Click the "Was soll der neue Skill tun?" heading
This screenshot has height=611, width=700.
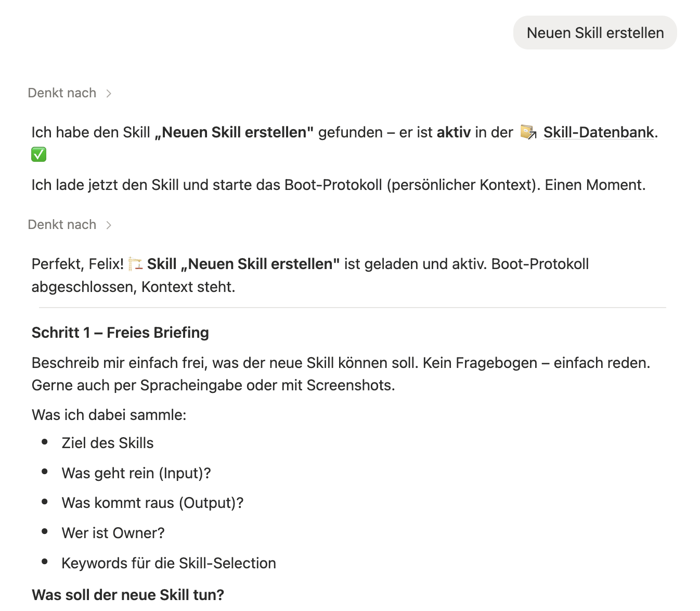128,595
